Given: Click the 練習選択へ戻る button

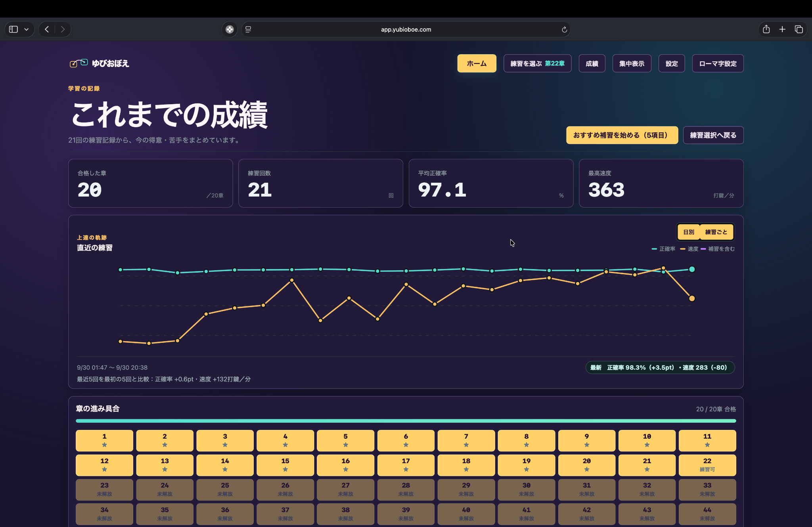Looking at the screenshot, I should point(713,135).
